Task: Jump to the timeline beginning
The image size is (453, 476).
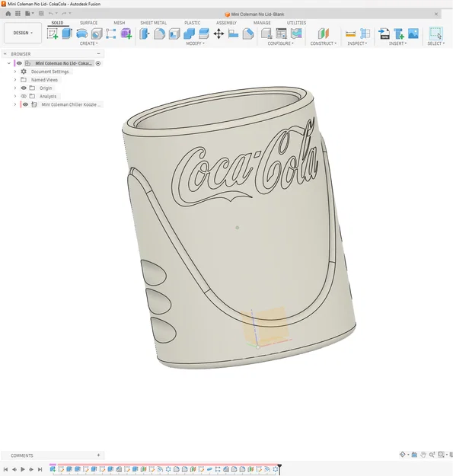Action: coord(5,469)
